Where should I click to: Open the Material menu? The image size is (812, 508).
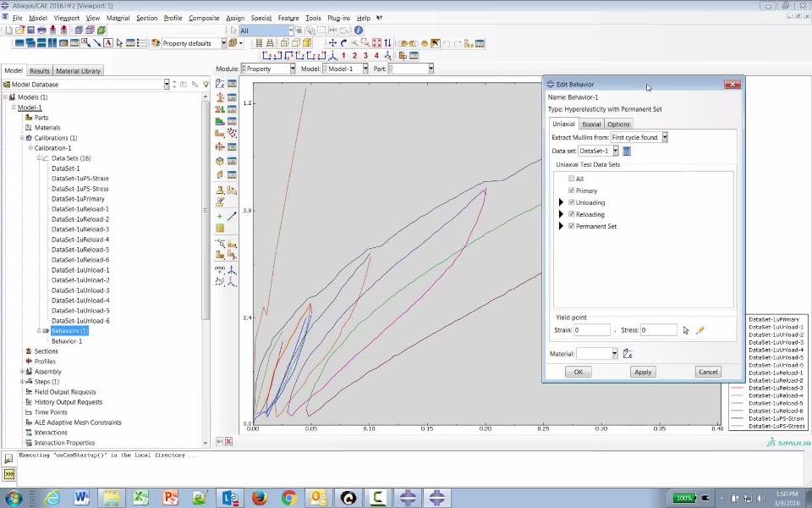118,18
